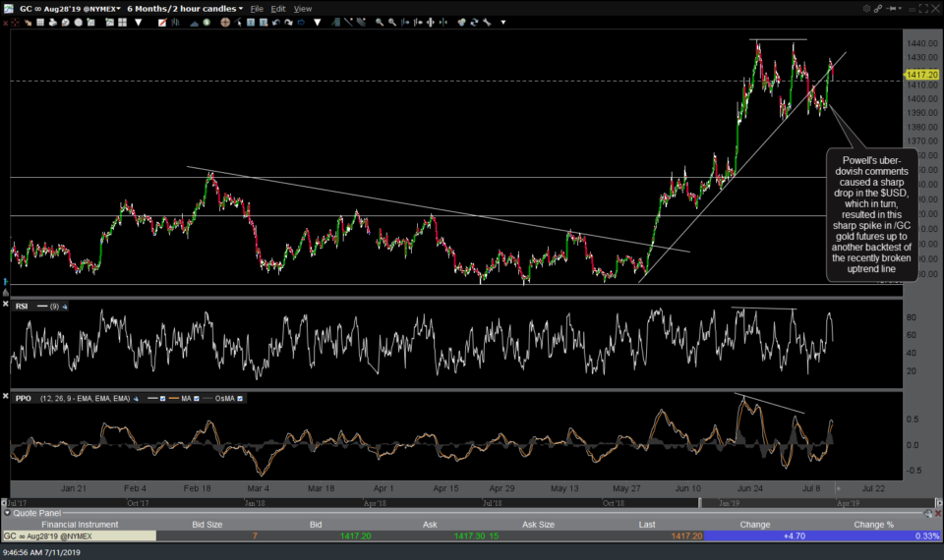Click the PPO indicator edit icon

(136, 398)
